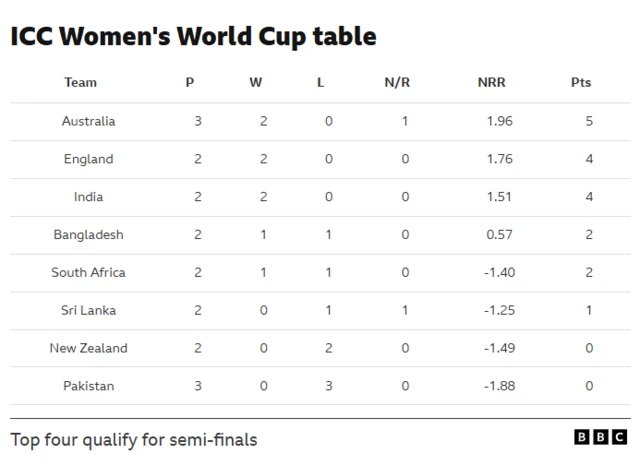Viewport: 640px width, 466px height.
Task: Select the N/R column header
Action: [x=397, y=83]
